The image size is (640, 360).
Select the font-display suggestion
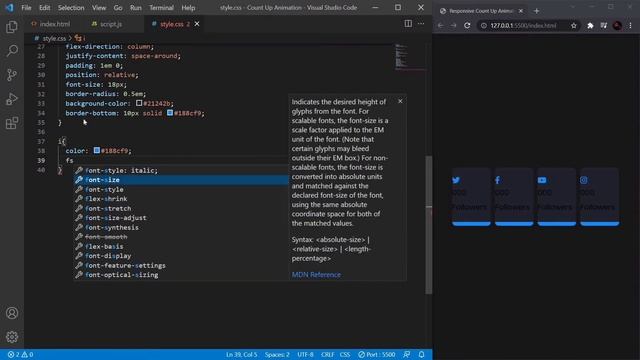181,256
